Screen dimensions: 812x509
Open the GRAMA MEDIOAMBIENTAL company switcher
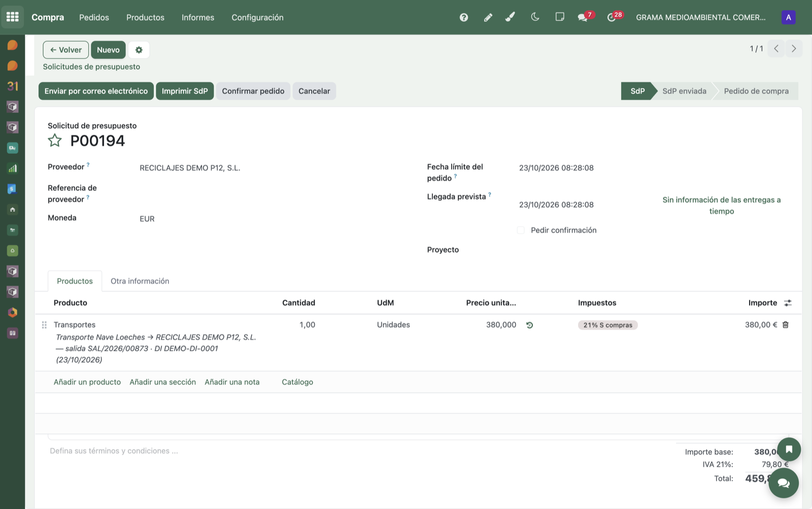701,17
